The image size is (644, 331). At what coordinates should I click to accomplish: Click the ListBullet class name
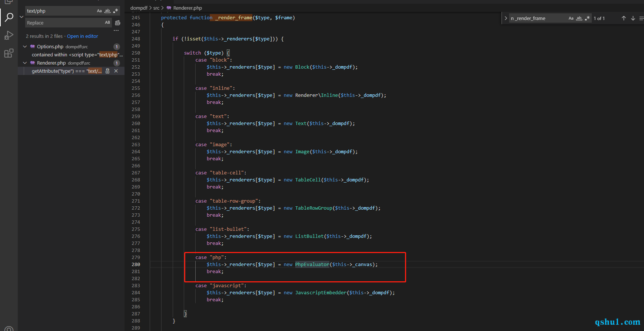click(x=309, y=236)
